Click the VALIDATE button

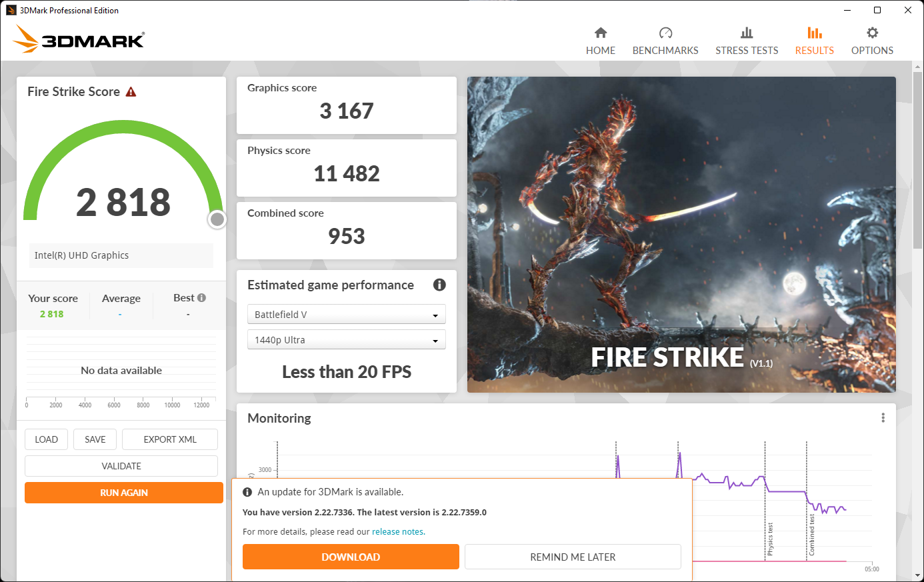pos(121,466)
